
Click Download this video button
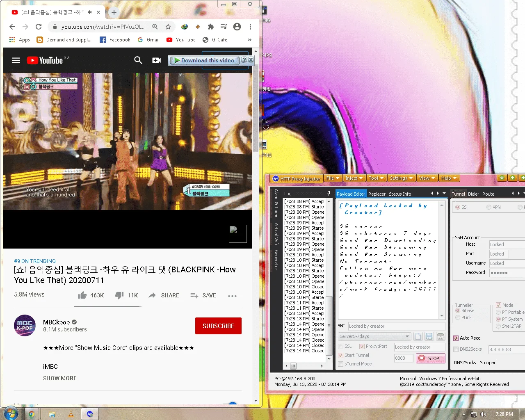pos(204,60)
